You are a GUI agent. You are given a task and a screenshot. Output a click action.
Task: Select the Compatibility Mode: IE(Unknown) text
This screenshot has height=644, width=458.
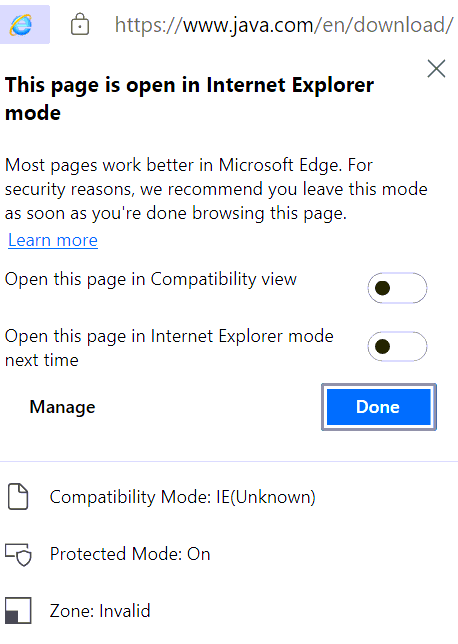pos(182,497)
